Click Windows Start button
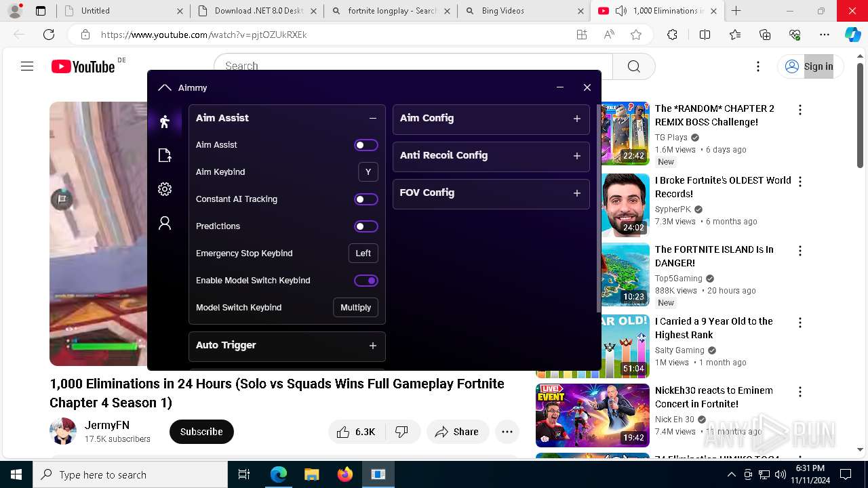 pyautogui.click(x=16, y=474)
